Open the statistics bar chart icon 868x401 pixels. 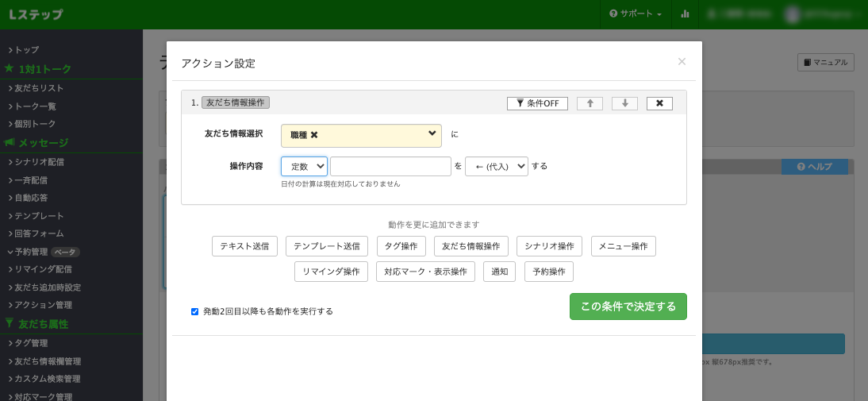point(685,14)
